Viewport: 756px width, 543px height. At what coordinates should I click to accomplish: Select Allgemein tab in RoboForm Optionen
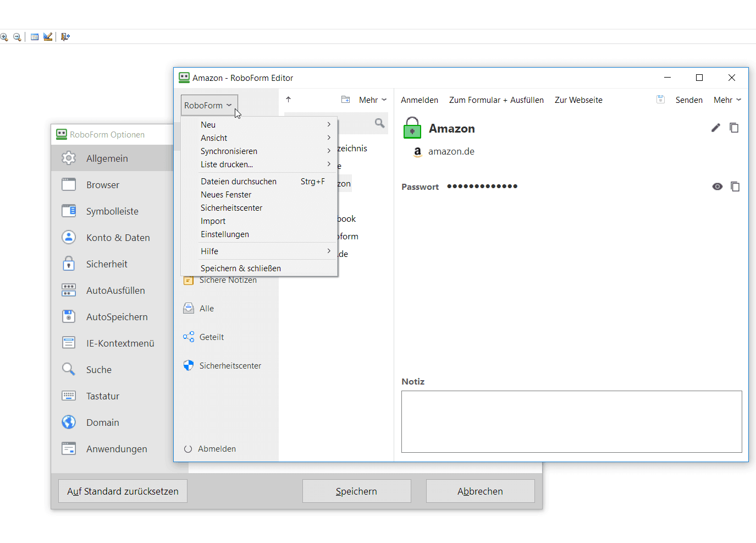coord(112,158)
